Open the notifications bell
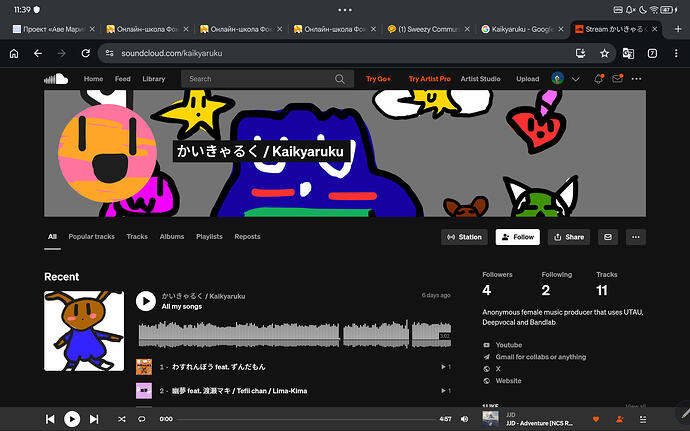Viewport: 690px width, 431px height. pos(598,79)
